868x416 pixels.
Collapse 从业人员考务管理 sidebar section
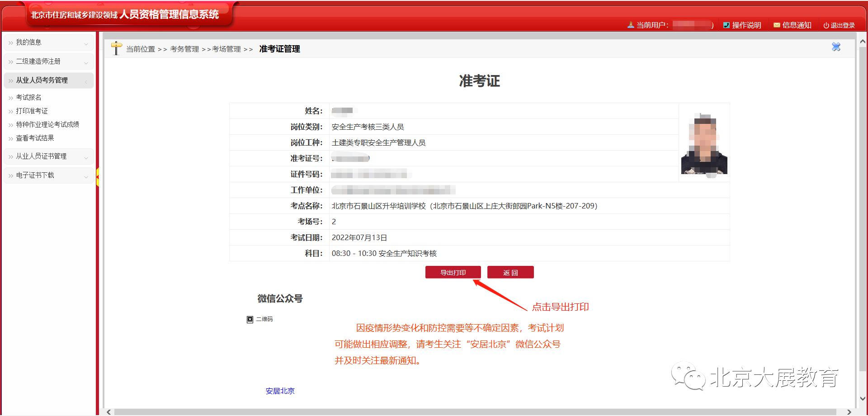click(x=49, y=80)
